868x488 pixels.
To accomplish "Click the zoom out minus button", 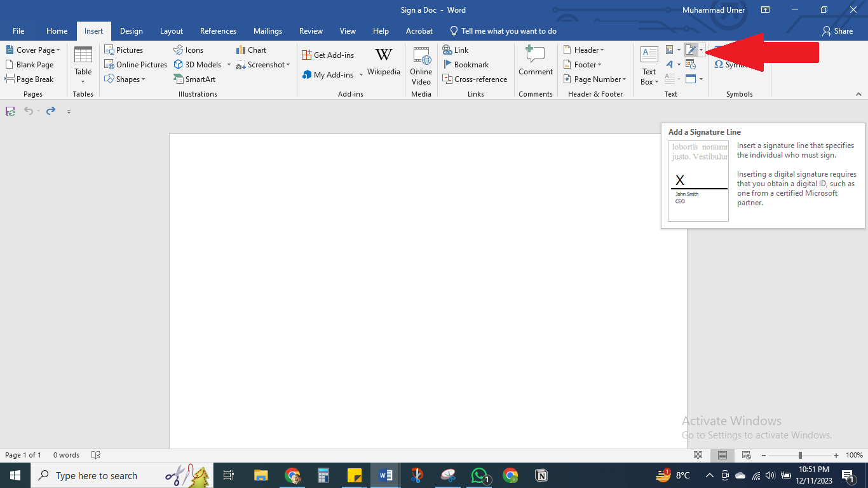I will (x=763, y=455).
